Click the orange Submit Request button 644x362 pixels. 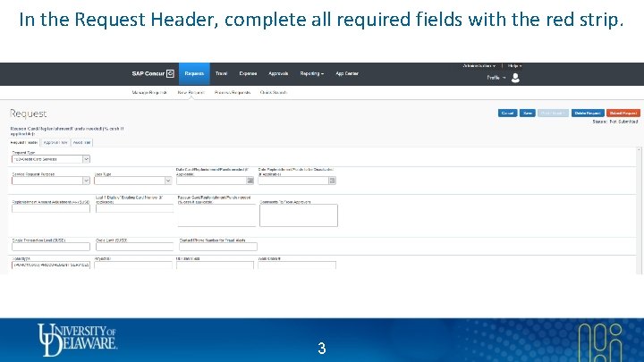click(623, 113)
